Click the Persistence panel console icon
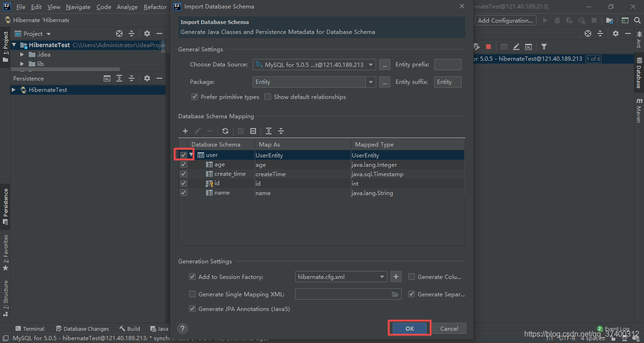Viewport: 644px width, 343px height. pyautogui.click(x=107, y=78)
